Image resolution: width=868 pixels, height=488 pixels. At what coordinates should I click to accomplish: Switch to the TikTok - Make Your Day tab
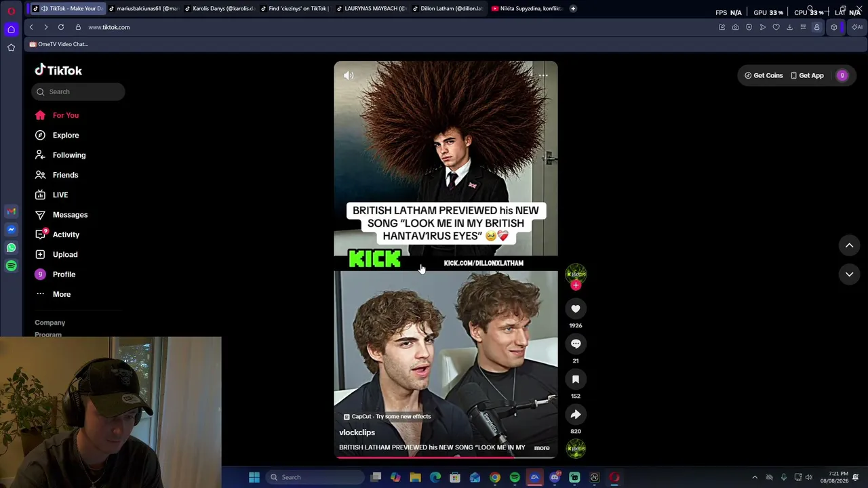point(67,9)
